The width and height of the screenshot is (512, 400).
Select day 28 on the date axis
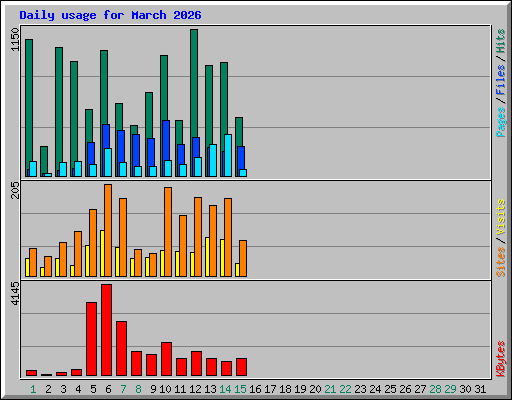point(435,389)
